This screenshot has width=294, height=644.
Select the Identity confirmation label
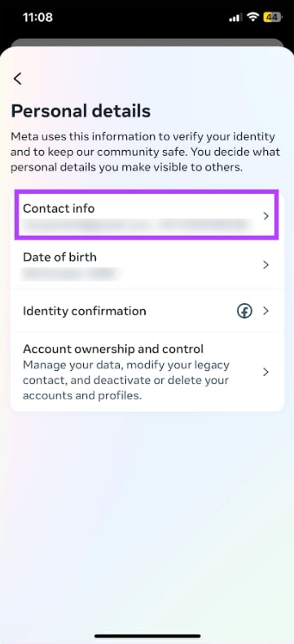(85, 311)
